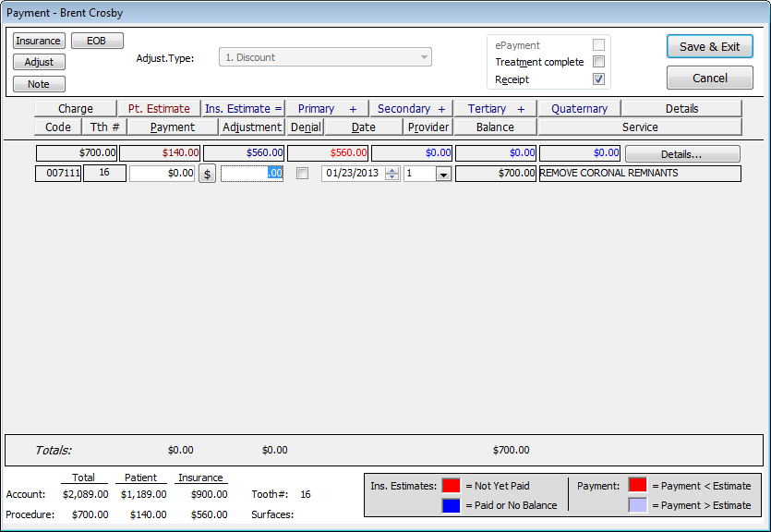The image size is (771, 532).
Task: Click the dollar sign payment button
Action: (207, 174)
